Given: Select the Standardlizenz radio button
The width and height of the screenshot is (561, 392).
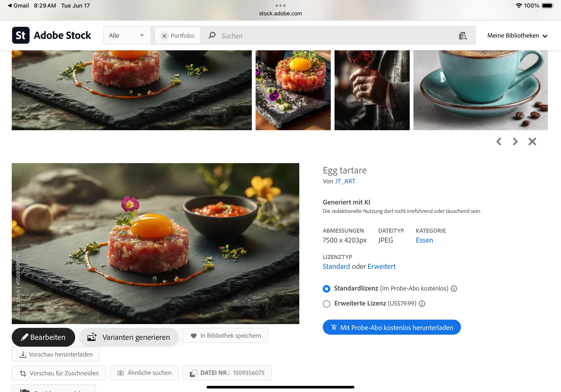Looking at the screenshot, I should pos(327,289).
